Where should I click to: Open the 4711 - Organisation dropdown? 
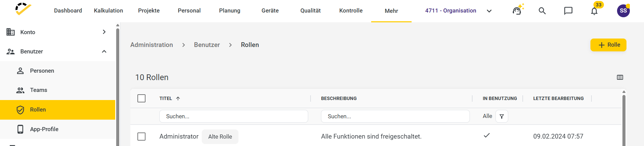point(458,11)
